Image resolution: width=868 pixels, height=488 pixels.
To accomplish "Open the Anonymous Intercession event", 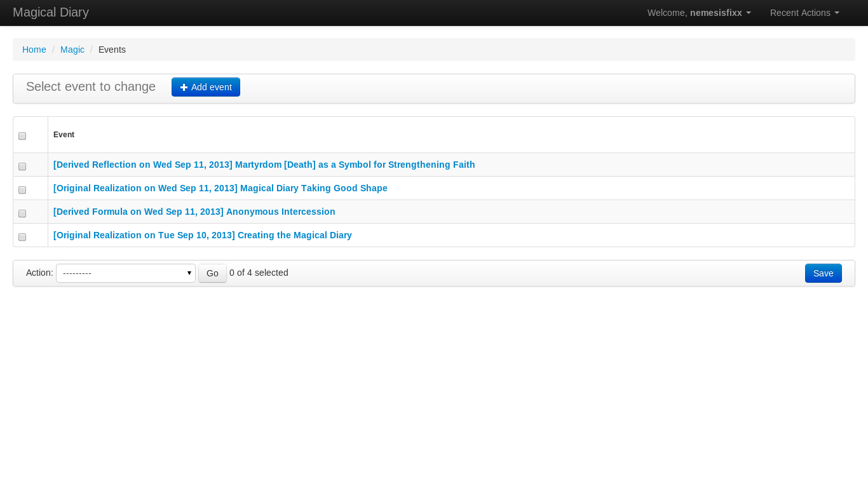I will (194, 212).
